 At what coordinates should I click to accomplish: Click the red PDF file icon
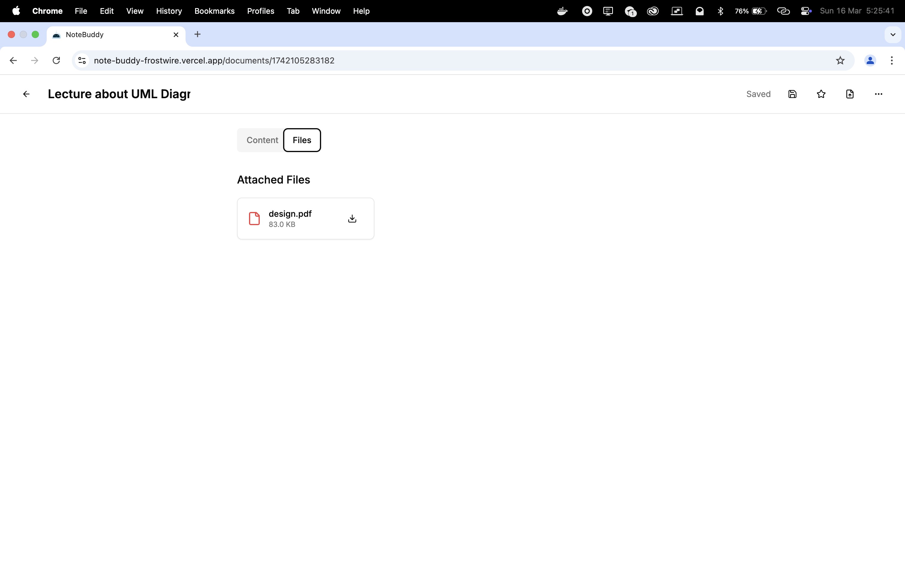click(x=254, y=219)
